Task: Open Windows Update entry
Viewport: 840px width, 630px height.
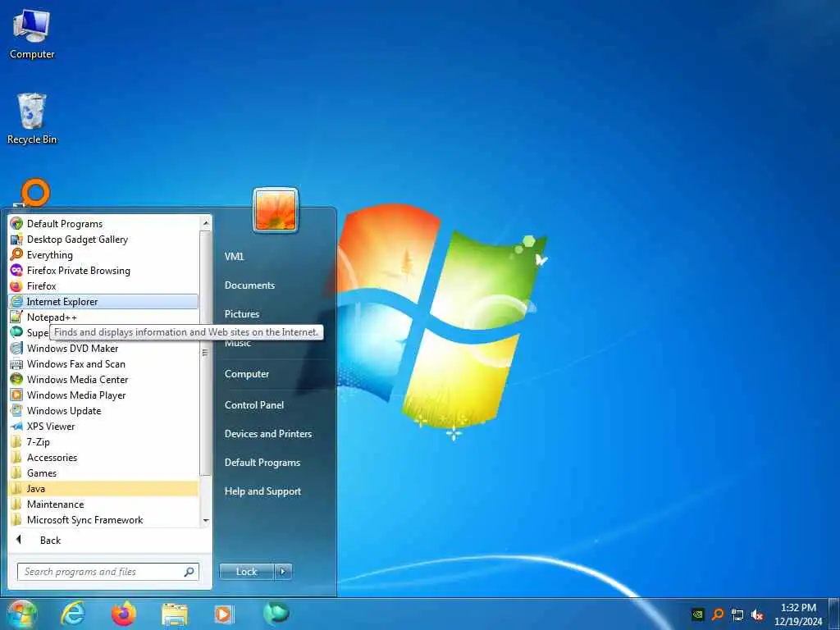Action: pyautogui.click(x=104, y=410)
